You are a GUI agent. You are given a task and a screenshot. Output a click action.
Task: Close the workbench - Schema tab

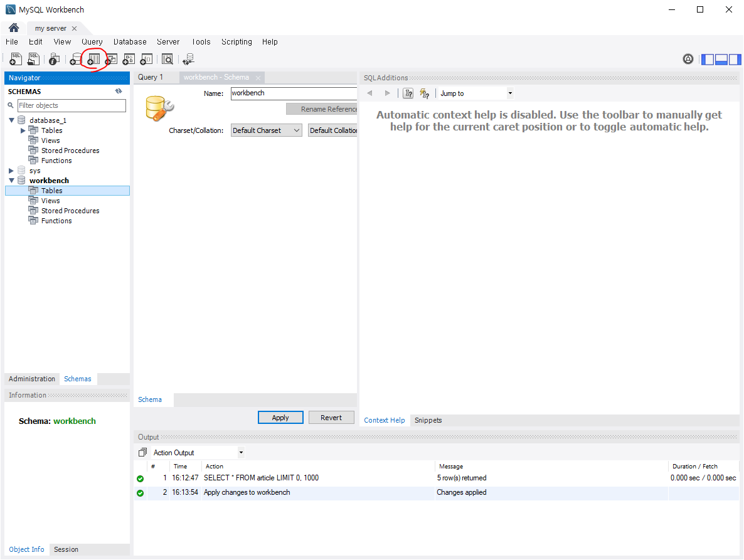(258, 78)
